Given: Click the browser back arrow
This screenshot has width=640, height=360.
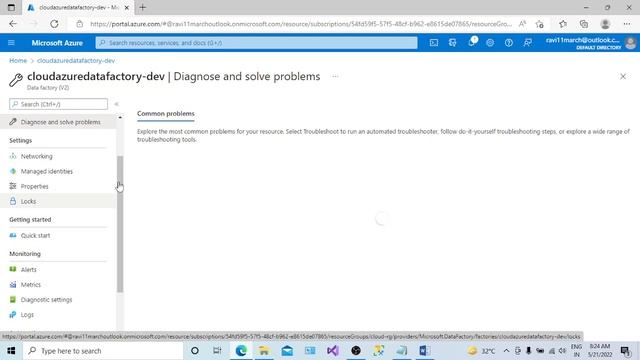Looking at the screenshot, I should (13, 24).
